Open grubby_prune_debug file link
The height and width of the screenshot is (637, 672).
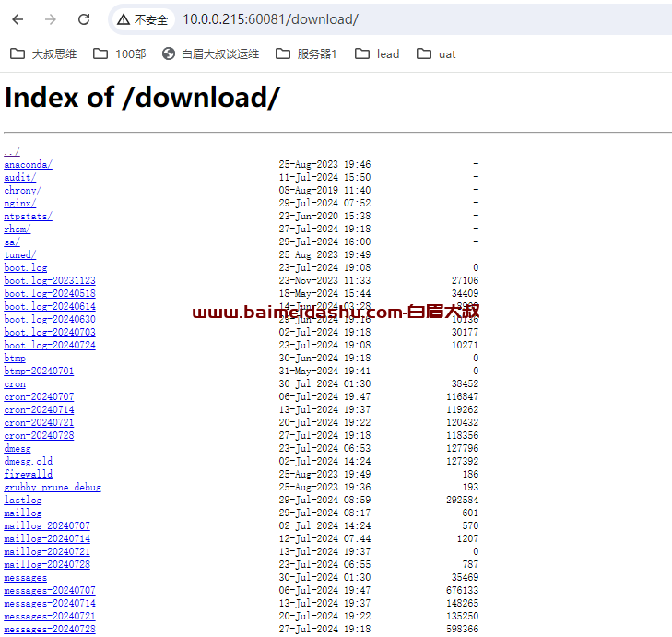pyautogui.click(x=53, y=488)
